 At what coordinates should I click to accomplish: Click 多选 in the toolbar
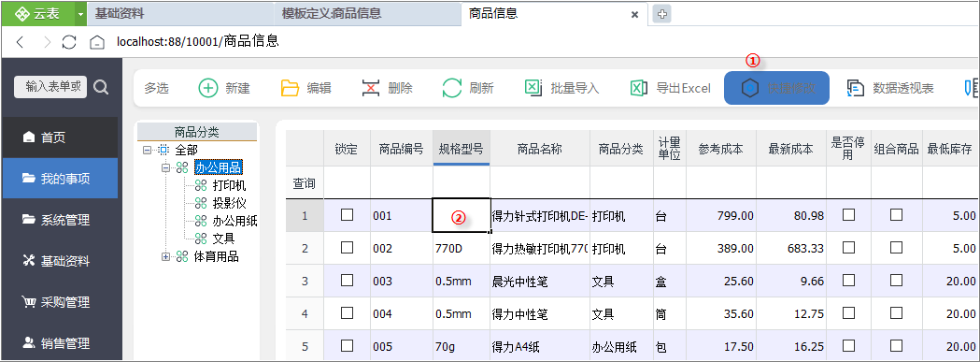[156, 88]
